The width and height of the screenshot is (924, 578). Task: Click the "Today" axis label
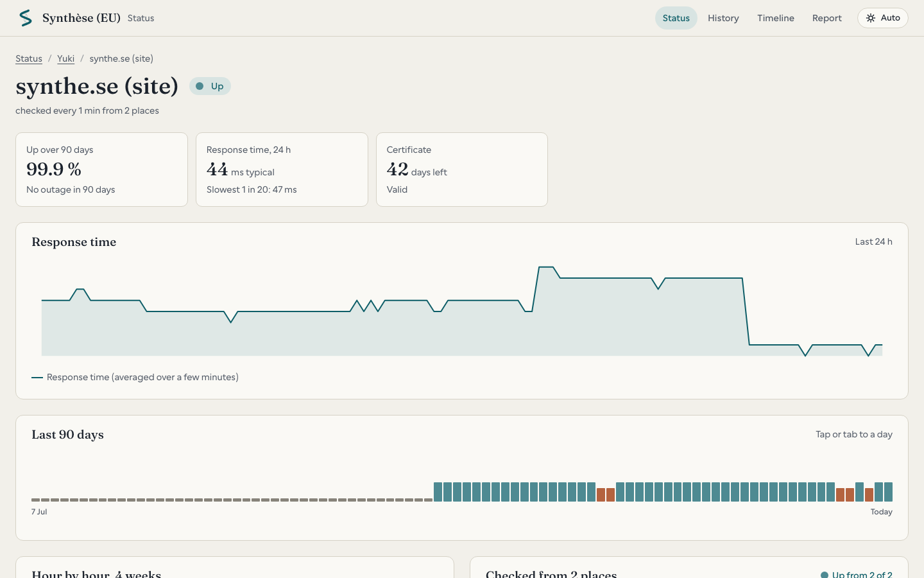click(881, 512)
